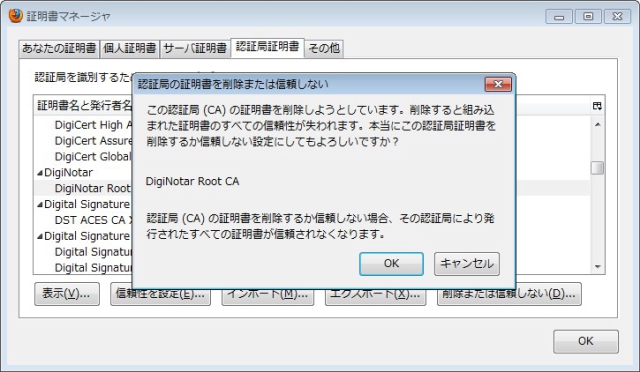Collapse the Digital Signature group below DST ACES CA
The height and width of the screenshot is (372, 640).
tap(40, 236)
